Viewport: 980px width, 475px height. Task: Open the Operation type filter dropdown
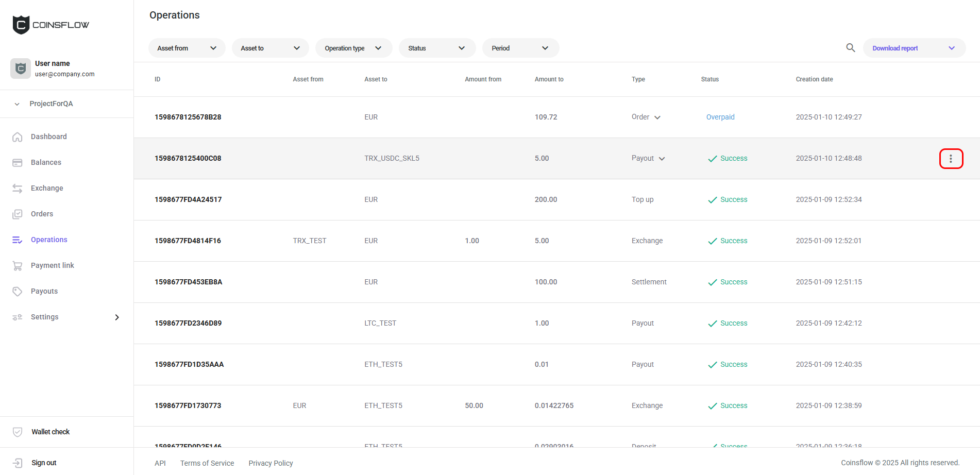(353, 48)
